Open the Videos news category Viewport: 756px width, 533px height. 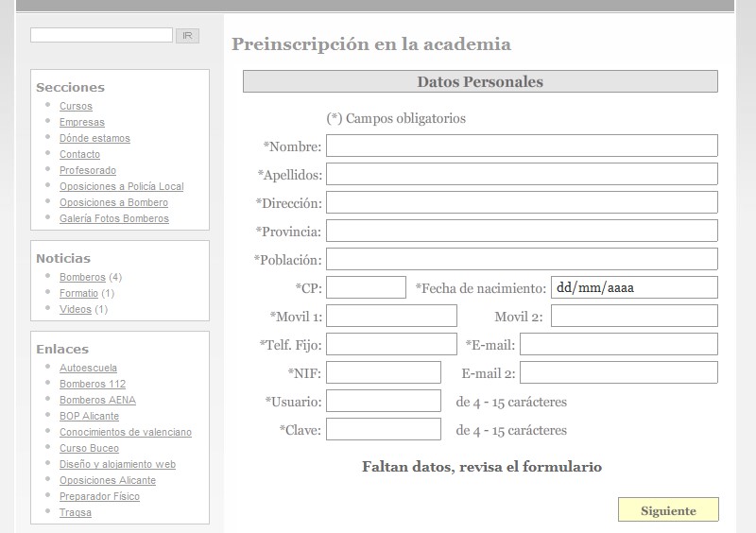76,309
